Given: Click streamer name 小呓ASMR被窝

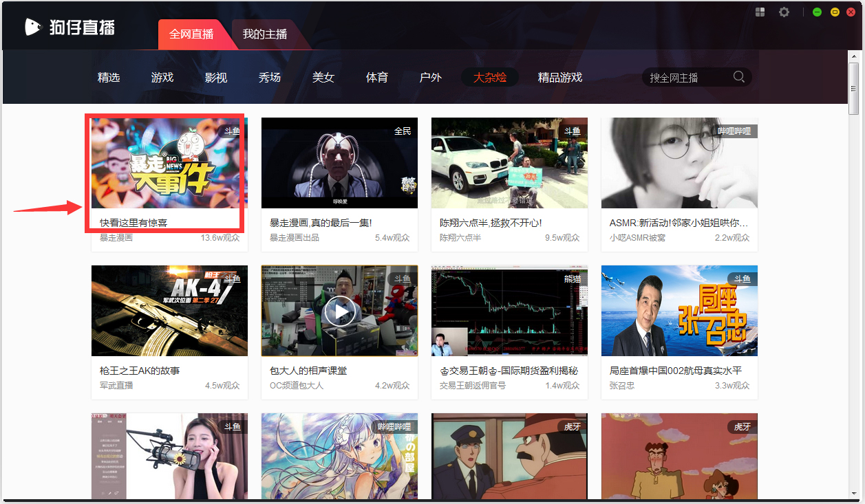Looking at the screenshot, I should coord(637,238).
